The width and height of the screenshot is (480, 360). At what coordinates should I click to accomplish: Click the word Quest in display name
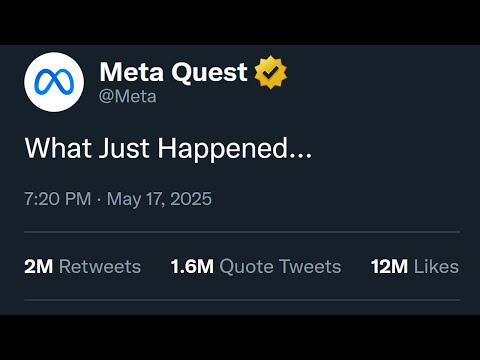(x=209, y=73)
